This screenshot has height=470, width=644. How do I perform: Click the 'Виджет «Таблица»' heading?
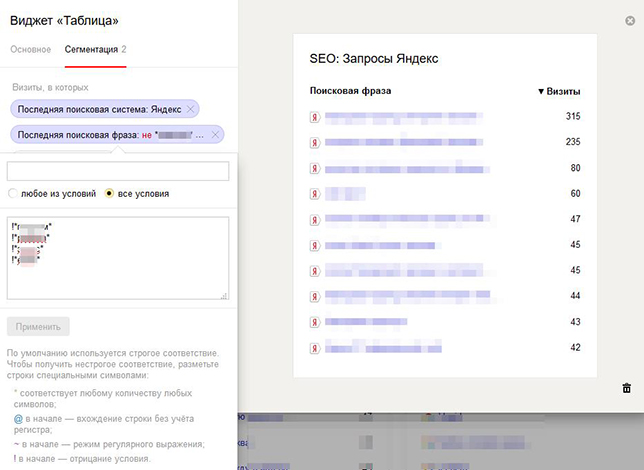64,21
